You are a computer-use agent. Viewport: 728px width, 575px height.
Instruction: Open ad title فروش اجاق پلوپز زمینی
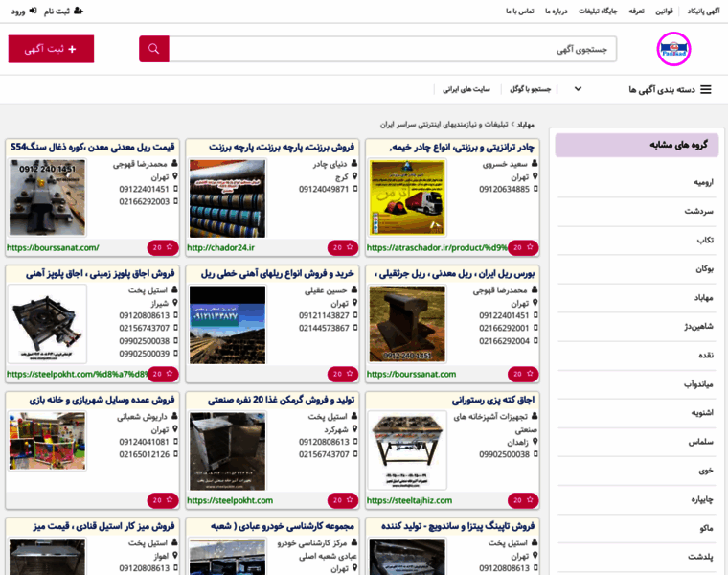101,273
